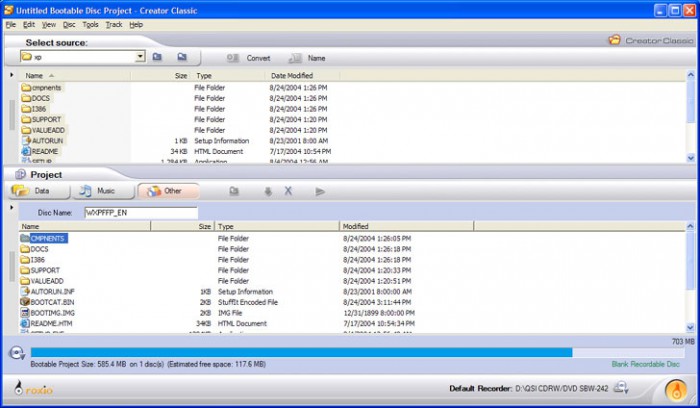The height and width of the screenshot is (408, 700).
Task: Expand the source panel side arrow
Action: [x=12, y=75]
